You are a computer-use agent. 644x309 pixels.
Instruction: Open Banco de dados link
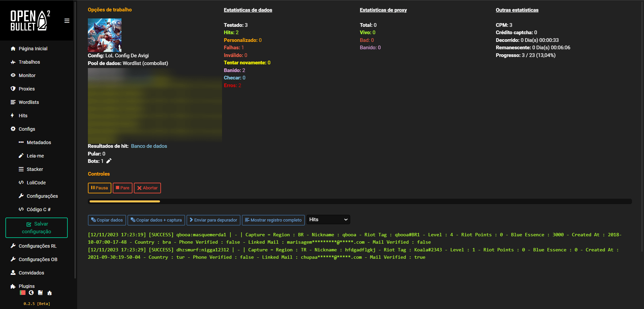point(149,146)
